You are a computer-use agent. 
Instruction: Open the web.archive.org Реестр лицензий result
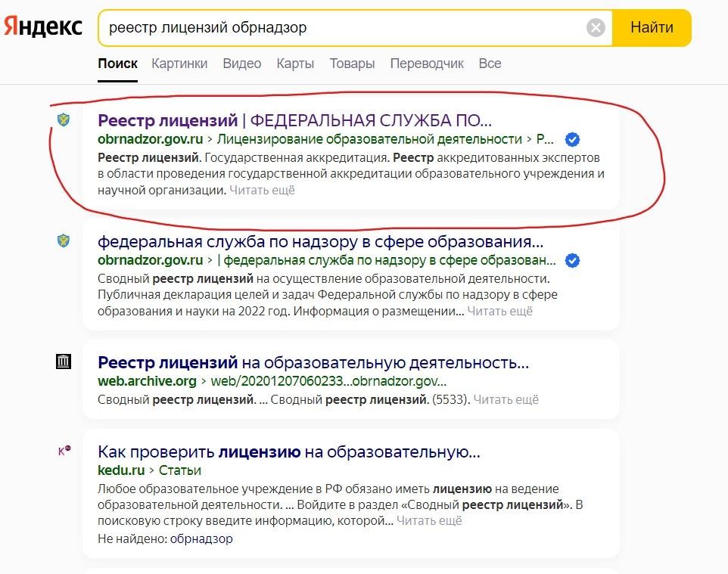pos(313,362)
